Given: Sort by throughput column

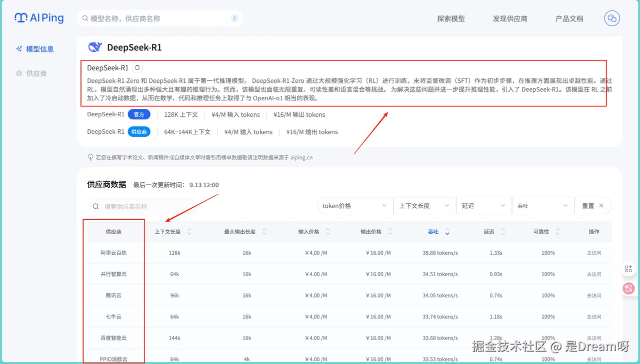Looking at the screenshot, I should click(447, 232).
